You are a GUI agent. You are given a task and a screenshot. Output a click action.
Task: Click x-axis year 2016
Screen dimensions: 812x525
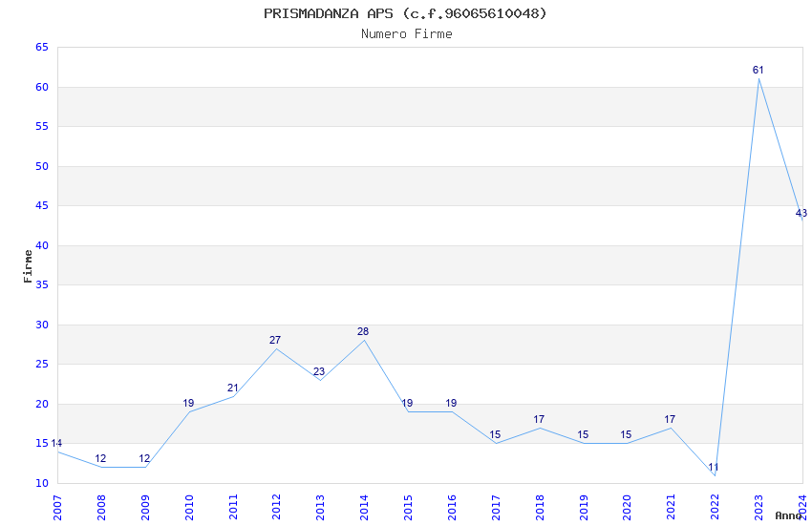452,507
